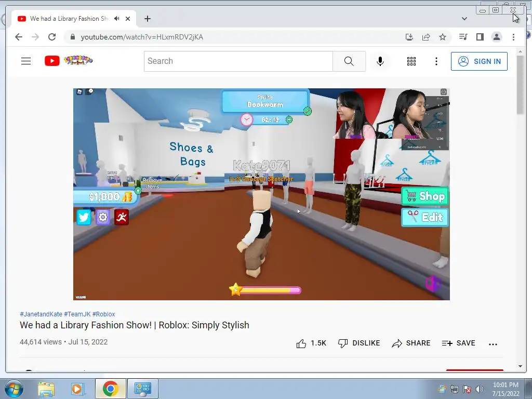View site information via the lock icon

(72, 37)
